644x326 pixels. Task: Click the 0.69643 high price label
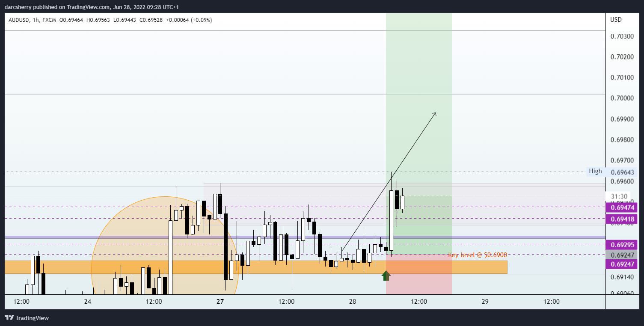tap(622, 172)
